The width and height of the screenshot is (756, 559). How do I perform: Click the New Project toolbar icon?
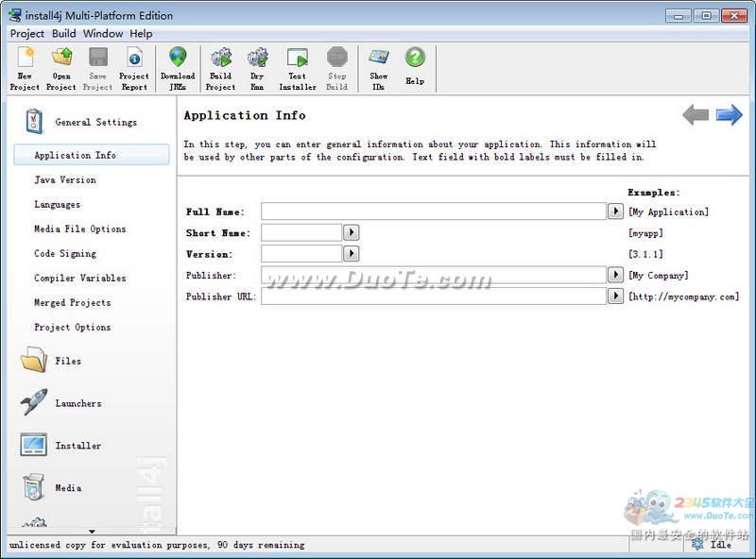[26, 58]
